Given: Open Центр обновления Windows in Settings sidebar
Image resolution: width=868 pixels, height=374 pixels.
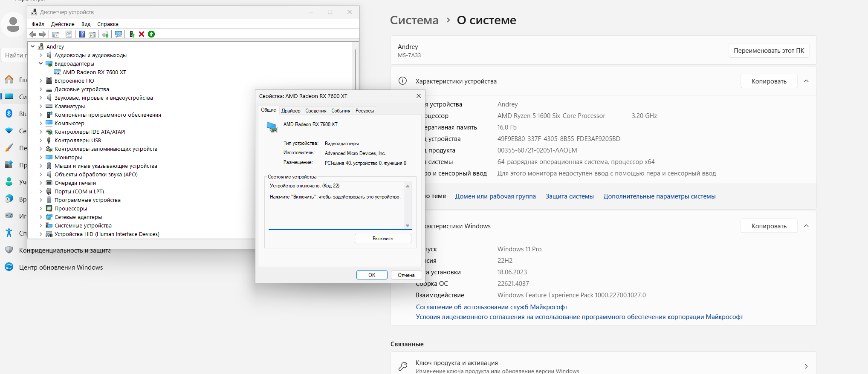Looking at the screenshot, I should [61, 268].
